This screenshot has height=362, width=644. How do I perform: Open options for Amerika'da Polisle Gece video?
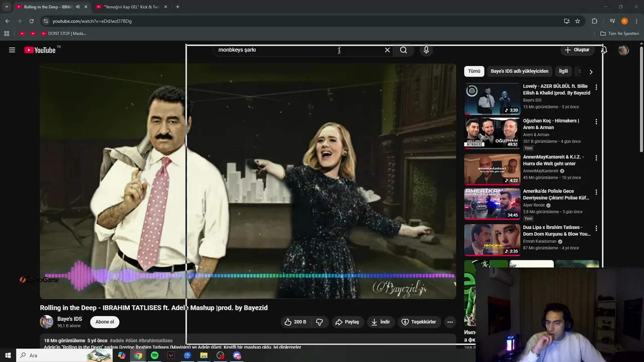coord(596,192)
